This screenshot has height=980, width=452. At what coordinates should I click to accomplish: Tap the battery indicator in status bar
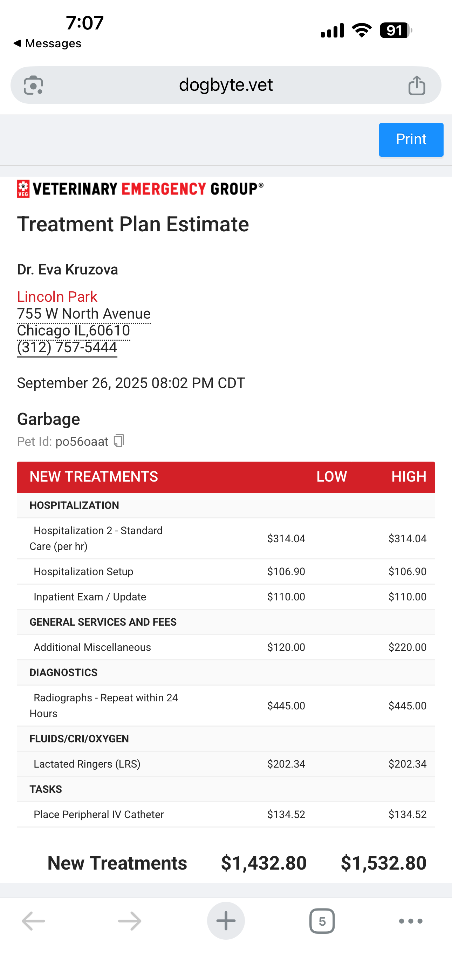coord(396,30)
